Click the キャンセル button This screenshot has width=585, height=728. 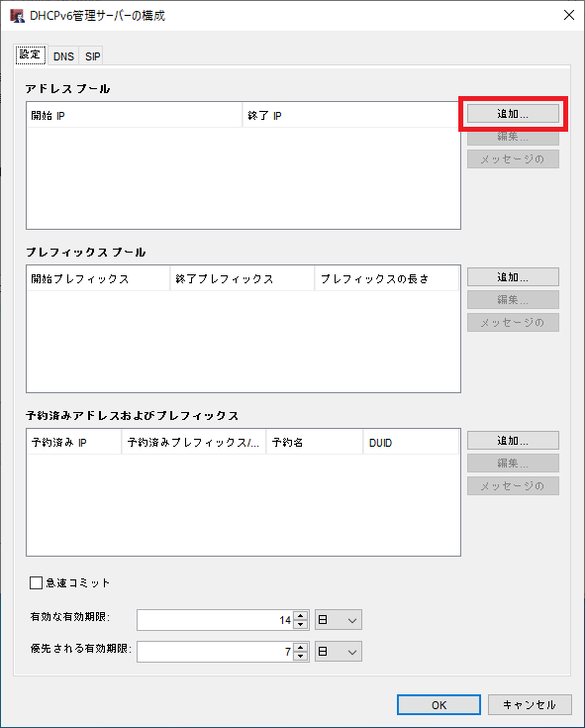[x=530, y=705]
